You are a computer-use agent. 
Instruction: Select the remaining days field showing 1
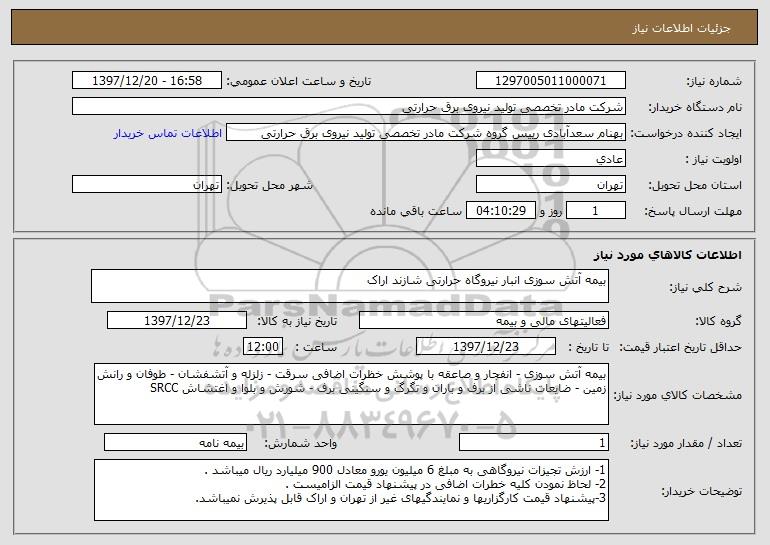pos(596,211)
